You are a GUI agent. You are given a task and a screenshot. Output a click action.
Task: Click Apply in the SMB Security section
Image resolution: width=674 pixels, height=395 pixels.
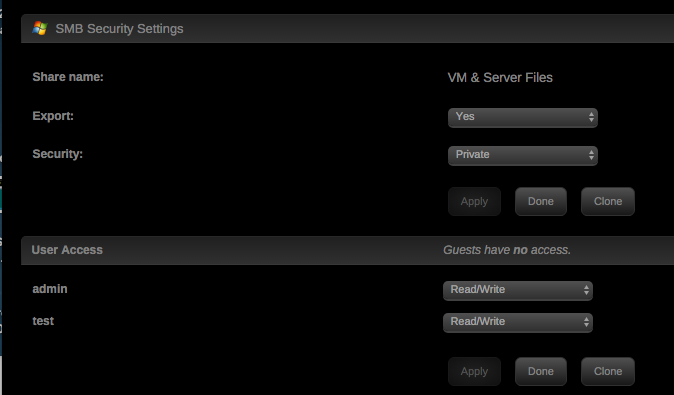tap(474, 201)
